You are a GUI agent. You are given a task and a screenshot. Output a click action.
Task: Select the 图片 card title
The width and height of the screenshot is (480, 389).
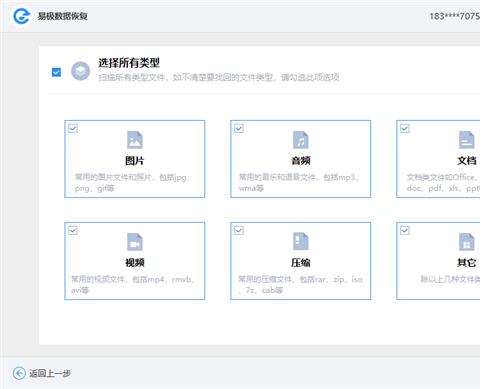[135, 161]
